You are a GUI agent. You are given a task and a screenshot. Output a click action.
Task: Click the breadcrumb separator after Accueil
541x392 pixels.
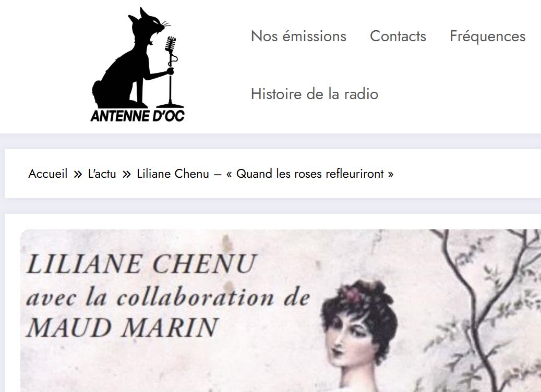pyautogui.click(x=78, y=174)
